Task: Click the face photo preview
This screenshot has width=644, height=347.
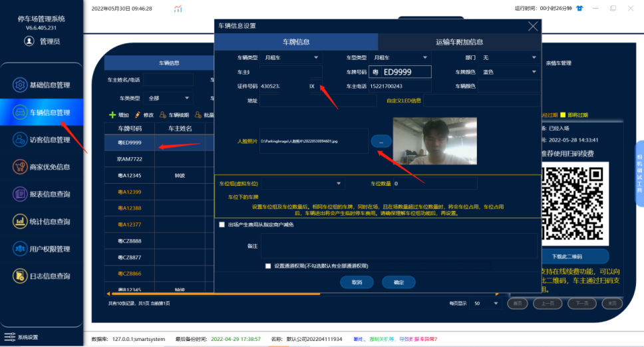Action: pyautogui.click(x=435, y=141)
